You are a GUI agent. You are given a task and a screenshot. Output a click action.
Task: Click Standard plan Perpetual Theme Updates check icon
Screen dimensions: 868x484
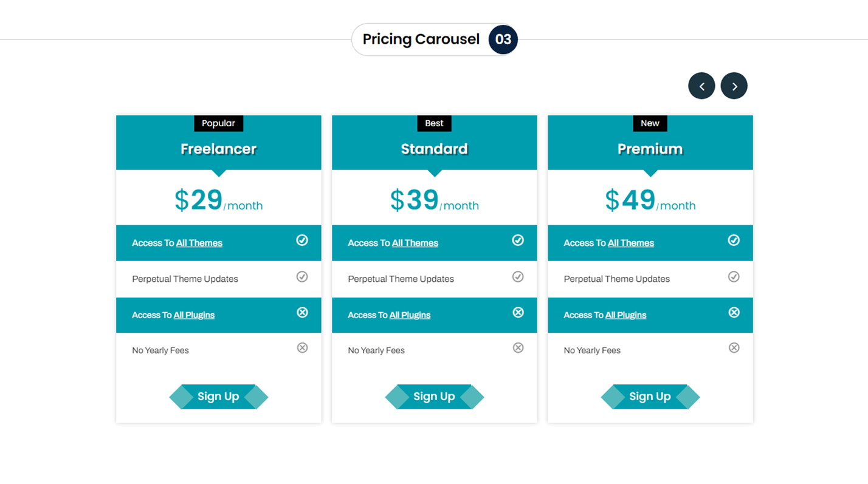(518, 277)
